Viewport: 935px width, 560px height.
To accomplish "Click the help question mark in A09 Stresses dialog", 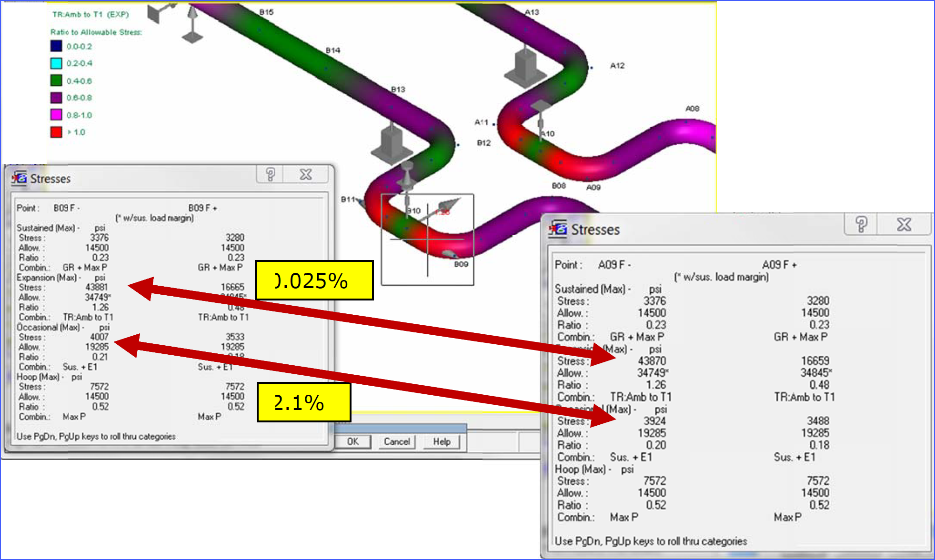I will (861, 224).
